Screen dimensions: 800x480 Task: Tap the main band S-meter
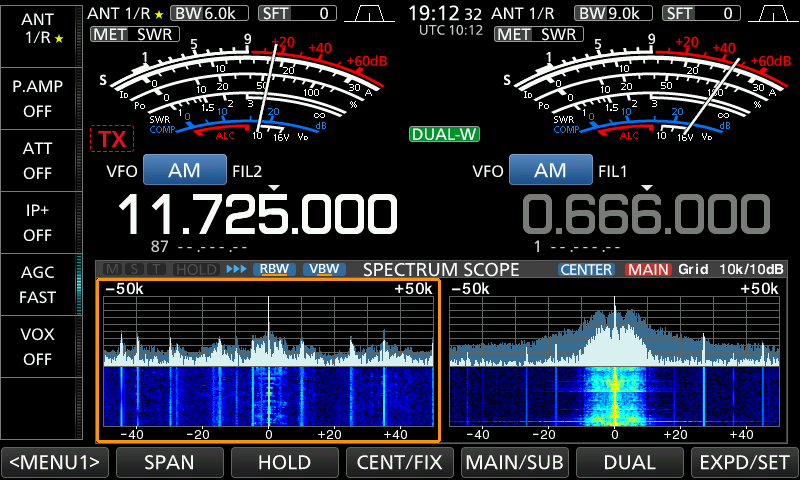coord(244,90)
